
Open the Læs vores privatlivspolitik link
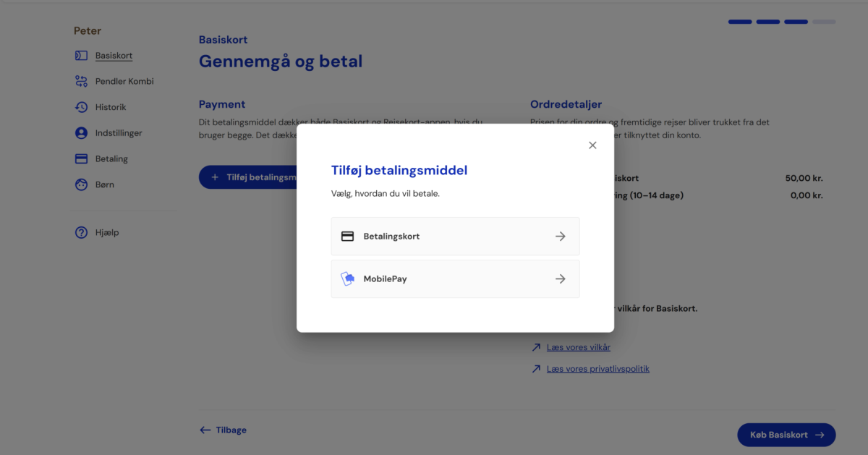[x=598, y=369]
